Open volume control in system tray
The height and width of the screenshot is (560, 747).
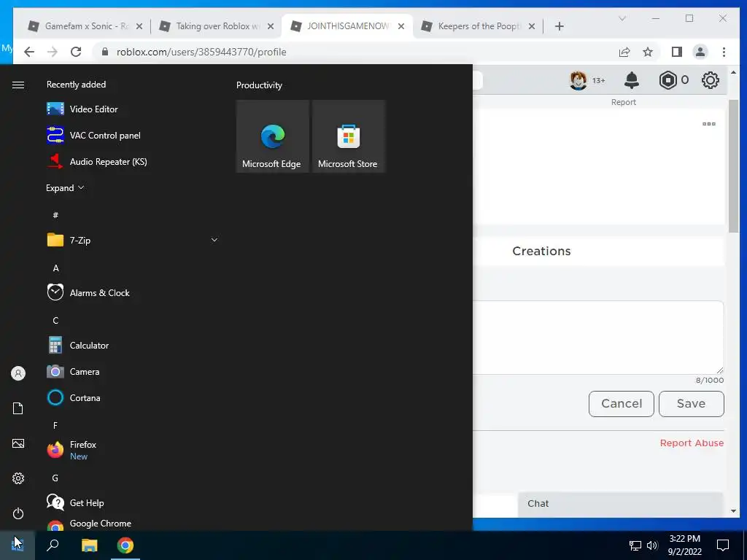(x=652, y=545)
